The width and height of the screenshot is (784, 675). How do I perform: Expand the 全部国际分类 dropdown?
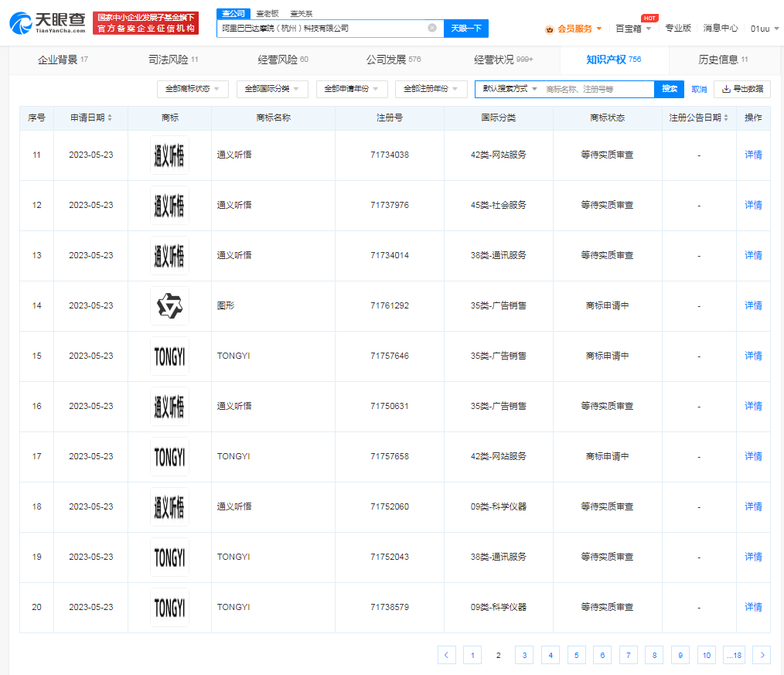coord(272,89)
